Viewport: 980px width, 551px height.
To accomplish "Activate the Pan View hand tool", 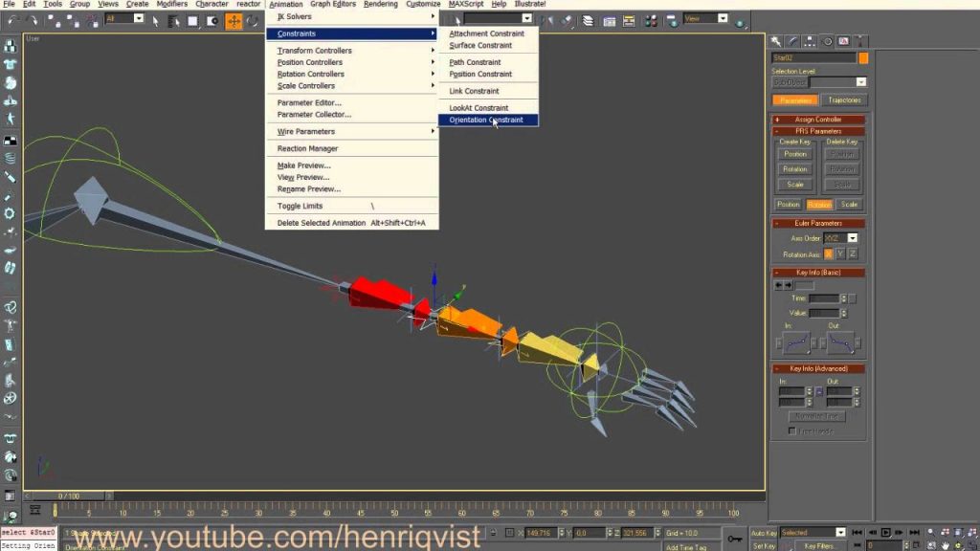I will click(946, 545).
